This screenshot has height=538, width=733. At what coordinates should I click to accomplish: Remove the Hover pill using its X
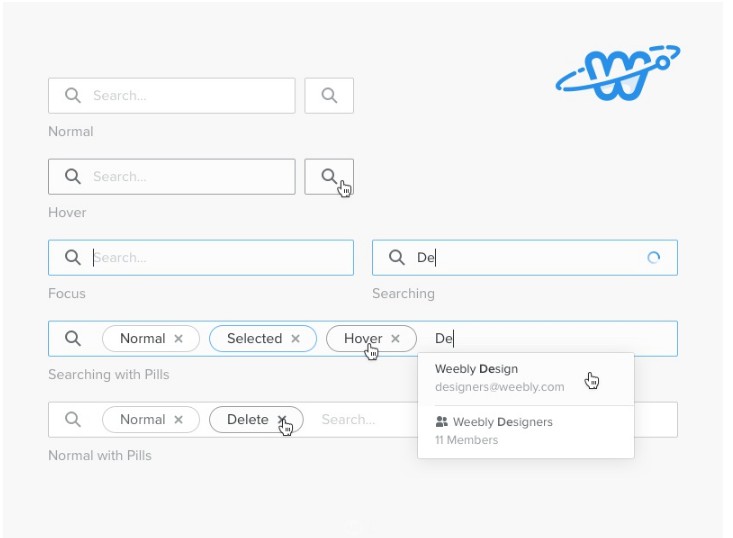click(396, 339)
